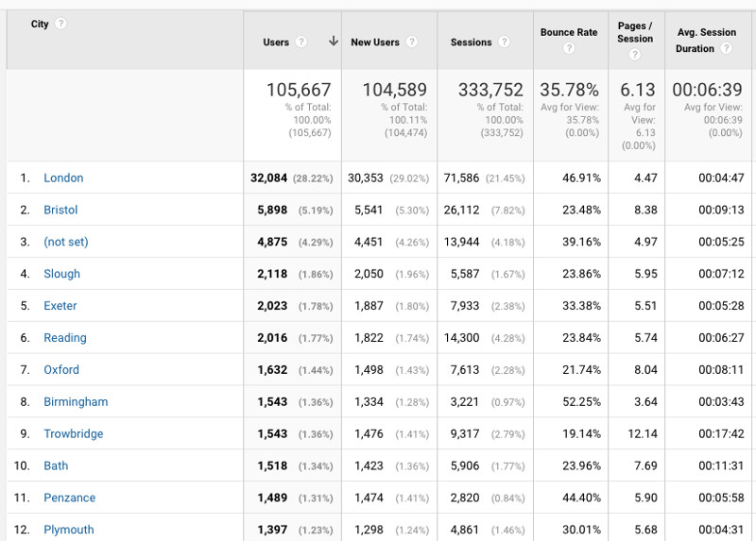Screen dimensions: 756x541
Task: Open the London city link
Action: pos(63,178)
